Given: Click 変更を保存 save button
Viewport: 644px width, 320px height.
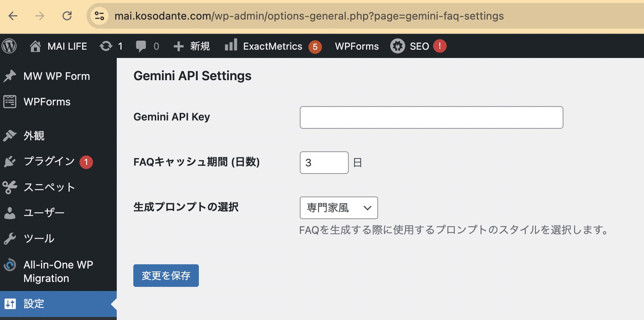Looking at the screenshot, I should tap(166, 276).
